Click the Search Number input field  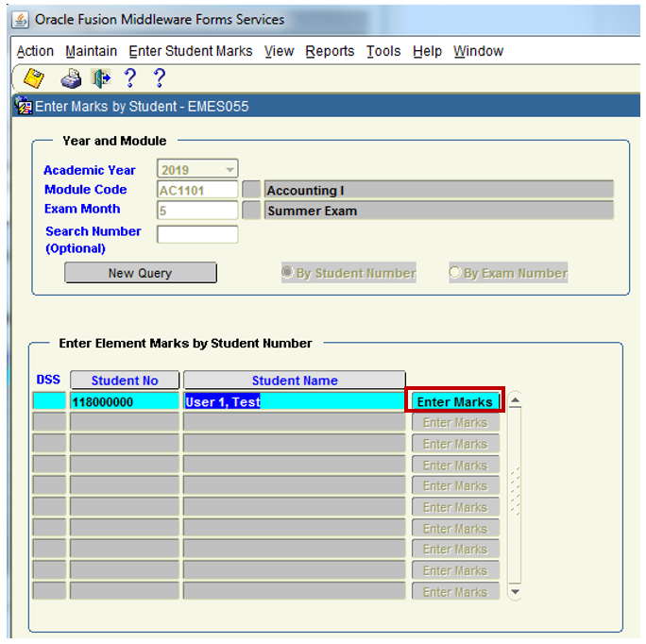[197, 234]
